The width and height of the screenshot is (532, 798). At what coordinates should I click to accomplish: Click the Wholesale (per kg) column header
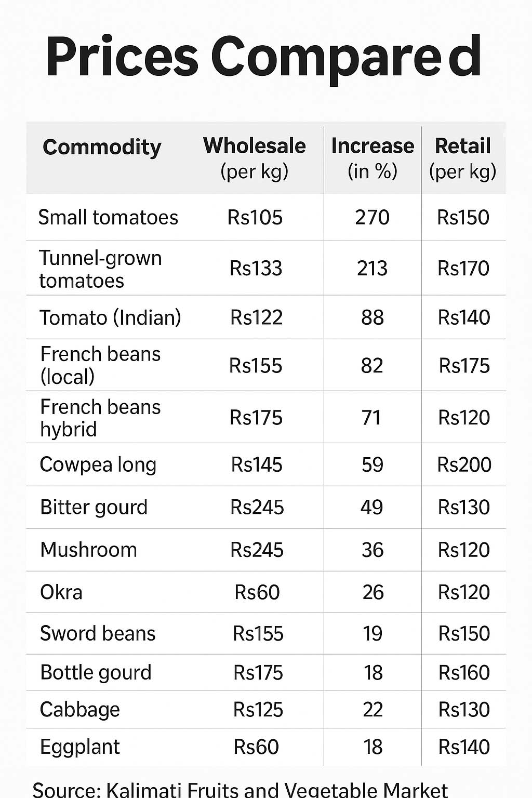click(x=255, y=158)
